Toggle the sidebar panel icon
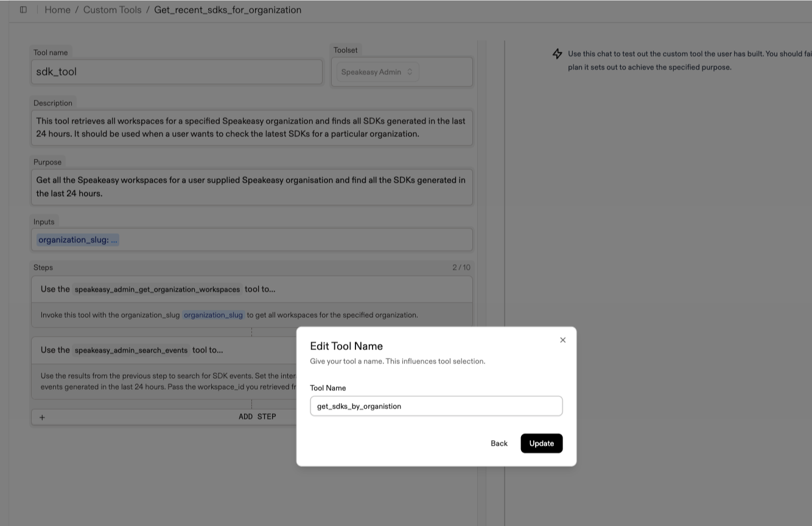Image resolution: width=812 pixels, height=526 pixels. 23,10
